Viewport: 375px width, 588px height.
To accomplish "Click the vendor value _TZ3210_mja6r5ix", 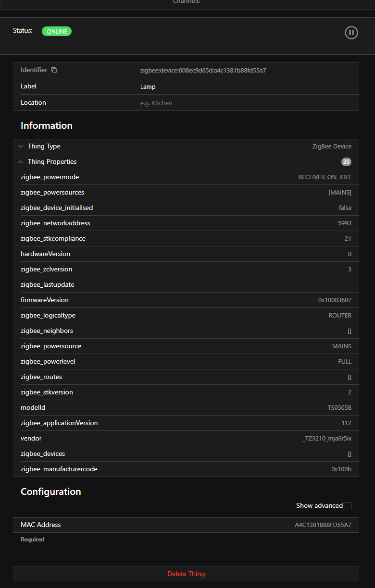I will click(326, 439).
